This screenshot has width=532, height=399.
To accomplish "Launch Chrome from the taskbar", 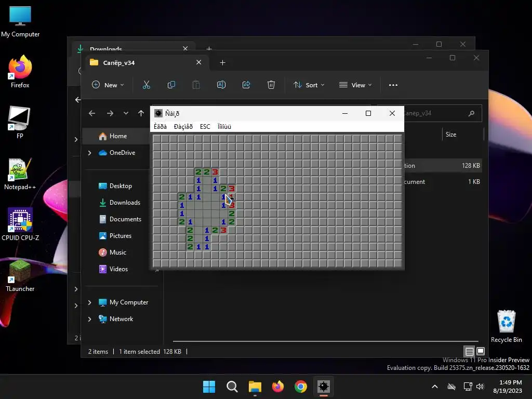I will point(301,387).
